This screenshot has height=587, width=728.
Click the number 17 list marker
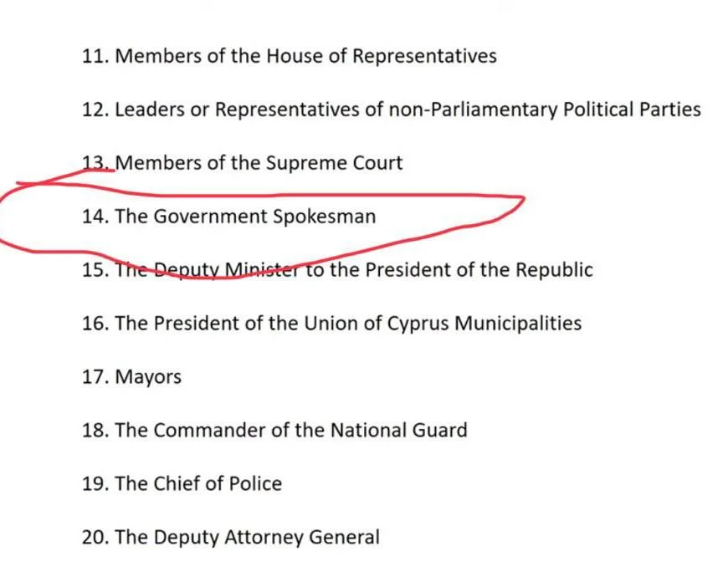pos(95,377)
